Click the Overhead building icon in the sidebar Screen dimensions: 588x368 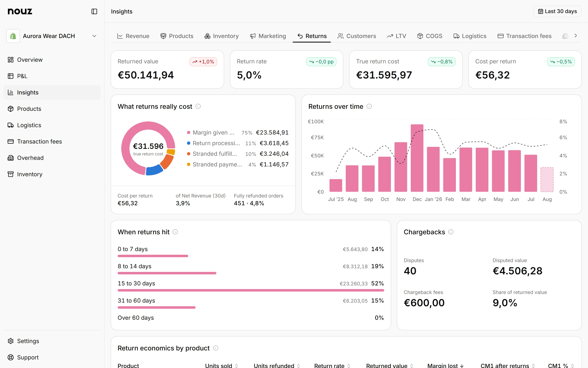[x=10, y=158]
